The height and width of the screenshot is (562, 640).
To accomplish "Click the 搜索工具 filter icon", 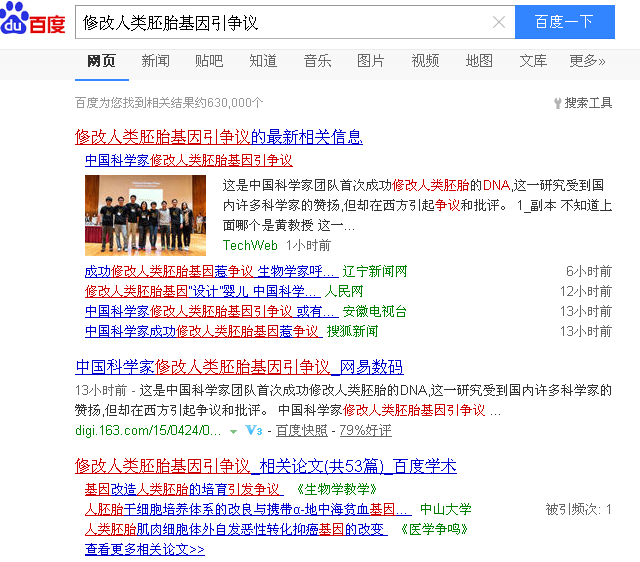I will point(558,103).
